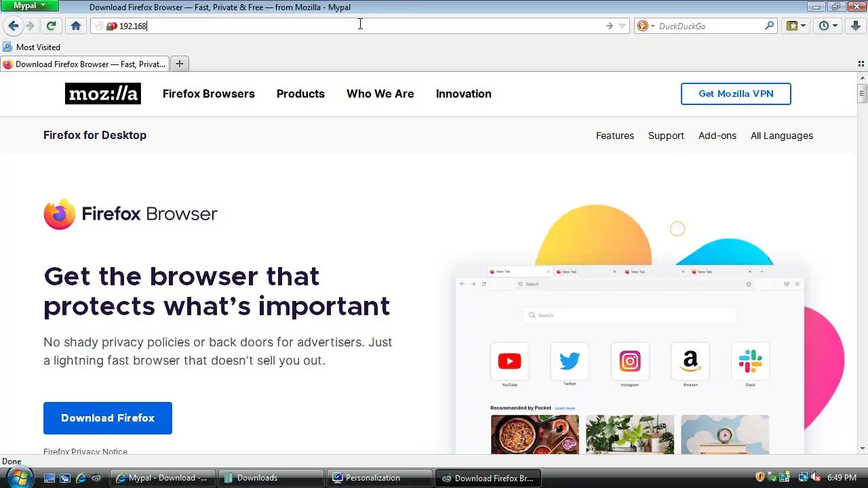Open the Innovation menu

point(464,94)
